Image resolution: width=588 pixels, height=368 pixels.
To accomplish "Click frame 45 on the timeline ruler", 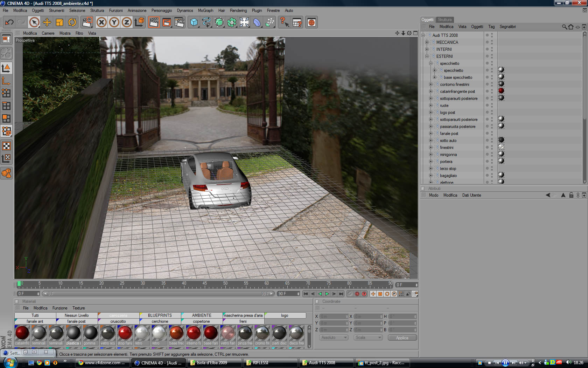I will tap(204, 283).
